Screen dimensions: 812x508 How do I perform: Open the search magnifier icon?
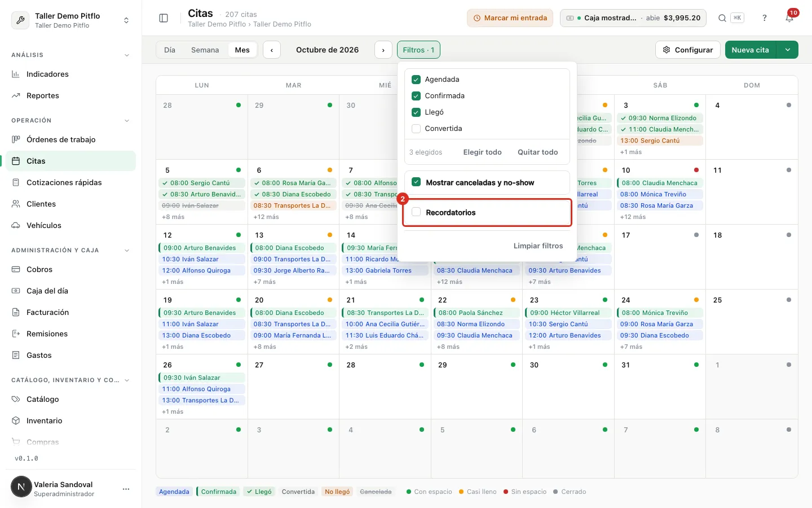[x=722, y=18]
